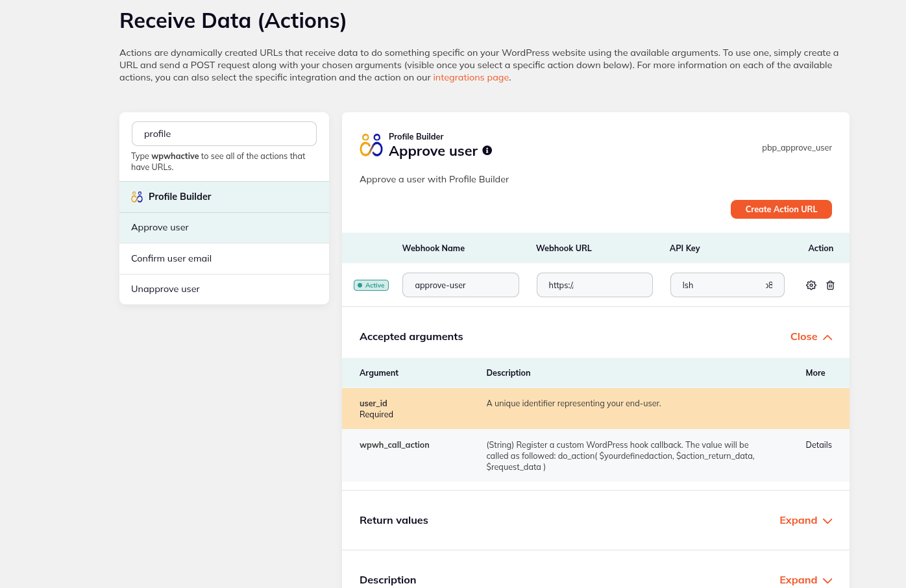Expand the Description section

[805, 580]
